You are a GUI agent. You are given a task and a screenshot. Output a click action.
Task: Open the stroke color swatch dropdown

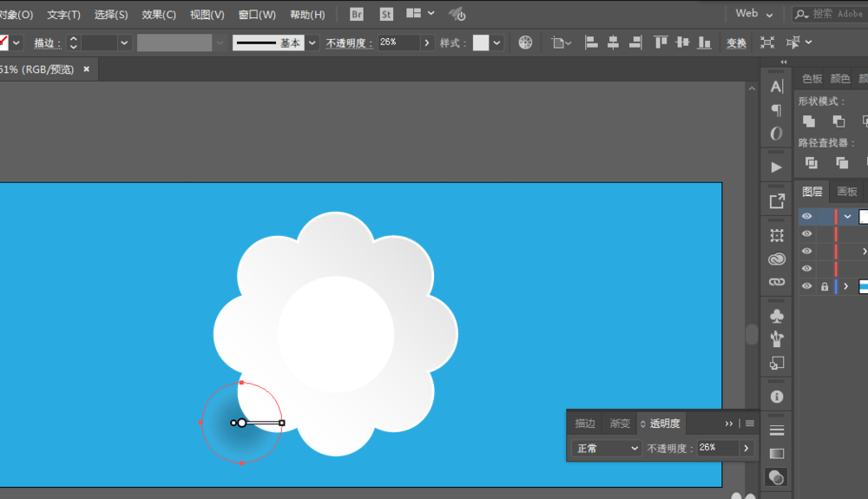click(x=16, y=43)
